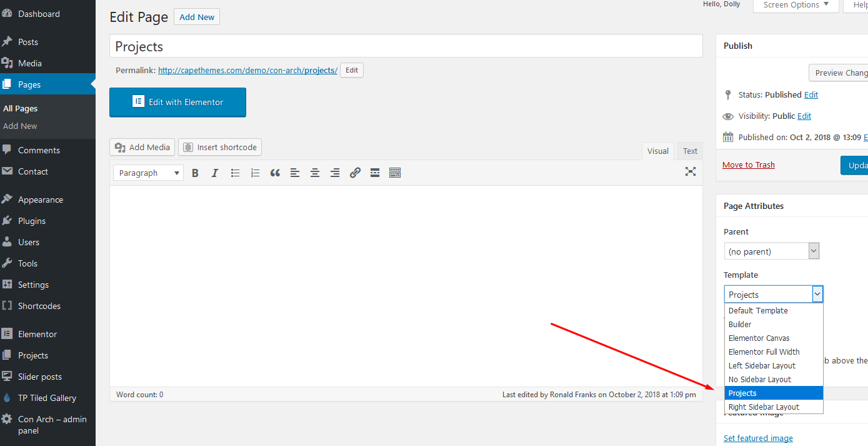Choose Right Sidebar Layout from template list
Viewport: 868px width, 446px height.
click(764, 407)
